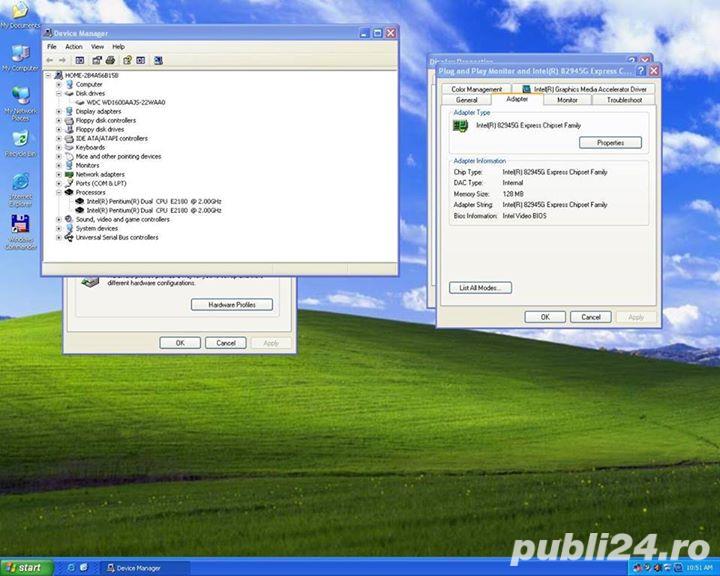Switch to the Color Management tab
Image resolution: width=720 pixels, height=576 pixels.
(x=477, y=89)
